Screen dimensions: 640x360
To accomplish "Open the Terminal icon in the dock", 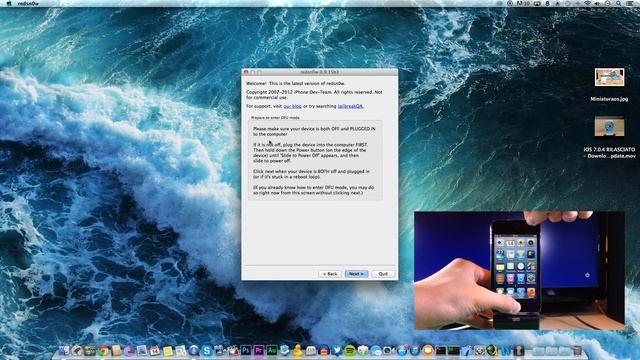I will tap(441, 351).
